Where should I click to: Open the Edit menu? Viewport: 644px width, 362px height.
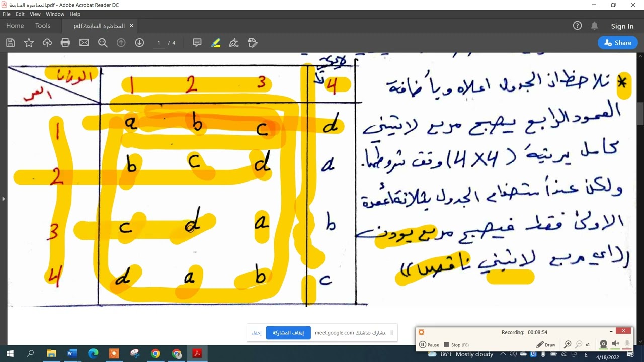click(x=20, y=14)
